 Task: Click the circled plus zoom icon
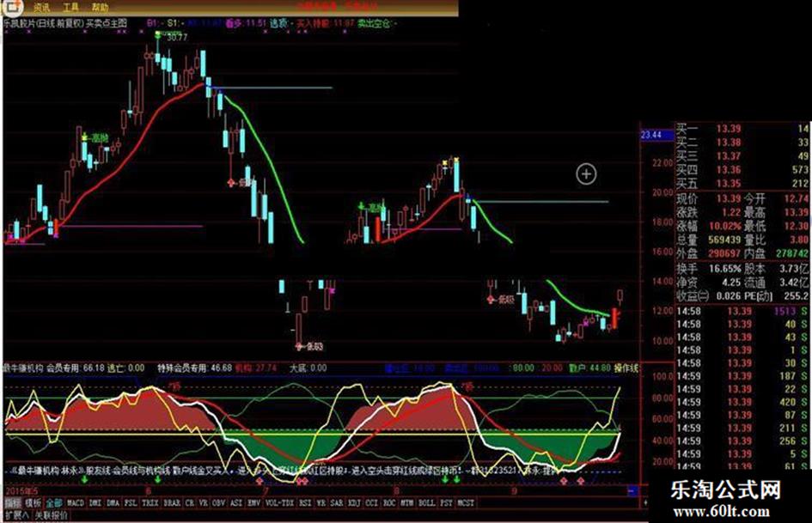tap(586, 174)
